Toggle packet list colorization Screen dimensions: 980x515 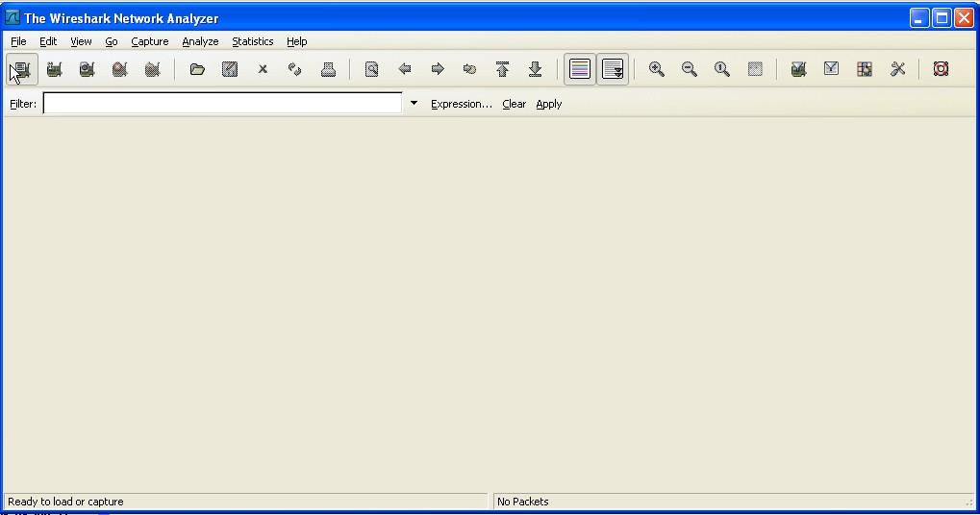pos(580,69)
